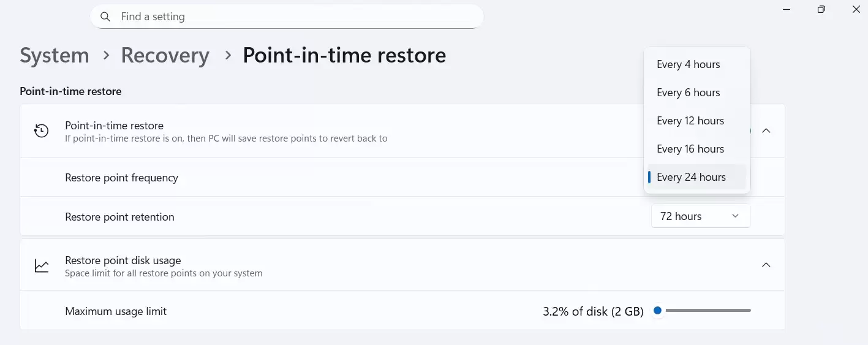868x345 pixels.
Task: Click the search magnifier icon
Action: pos(105,17)
